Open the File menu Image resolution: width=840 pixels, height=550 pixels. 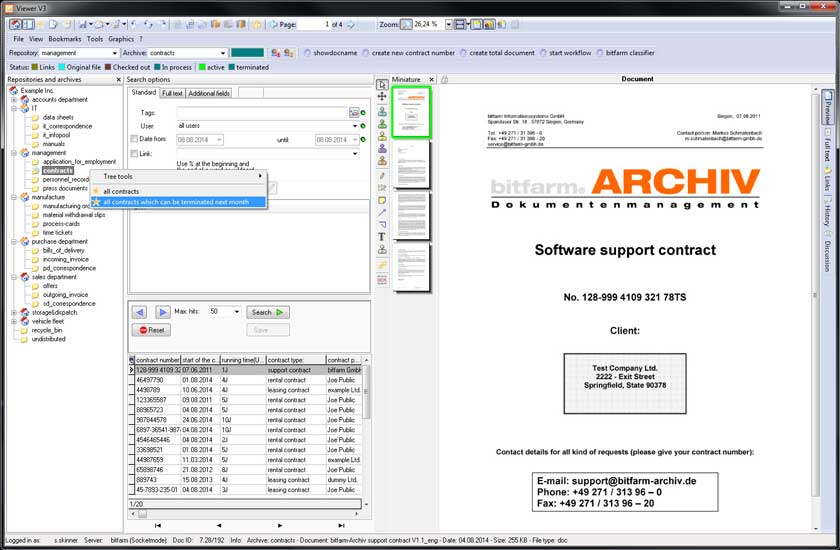pyautogui.click(x=18, y=39)
